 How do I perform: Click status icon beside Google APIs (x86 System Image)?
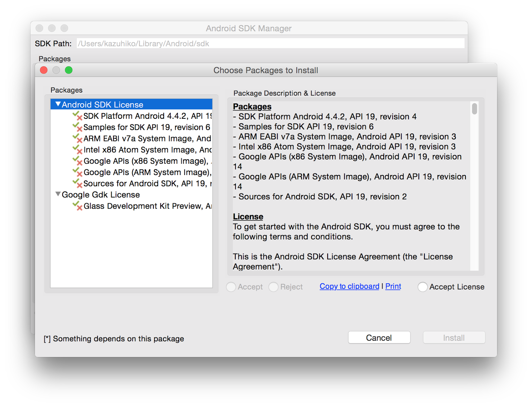point(77,161)
